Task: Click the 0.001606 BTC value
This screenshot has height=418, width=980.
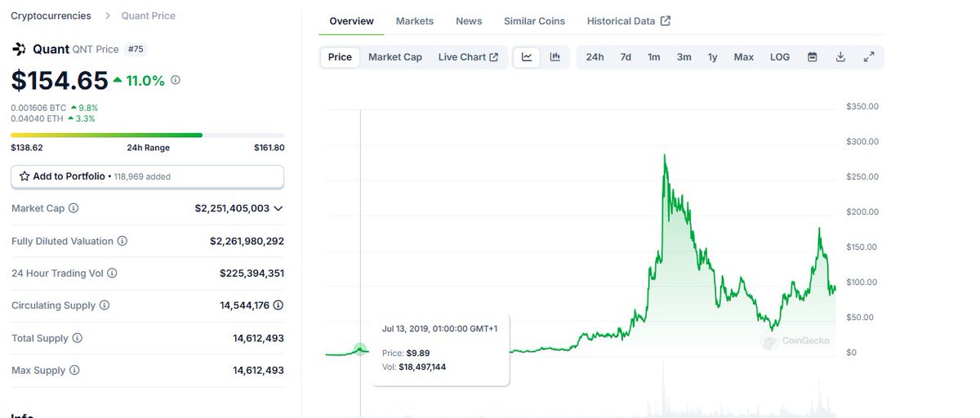Action: point(38,108)
